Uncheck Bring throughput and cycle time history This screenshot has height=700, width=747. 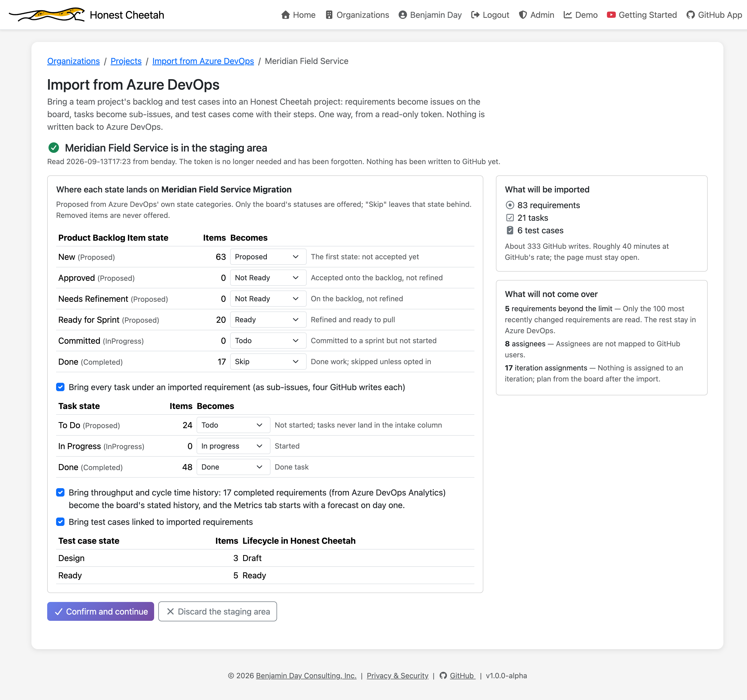pyautogui.click(x=60, y=492)
